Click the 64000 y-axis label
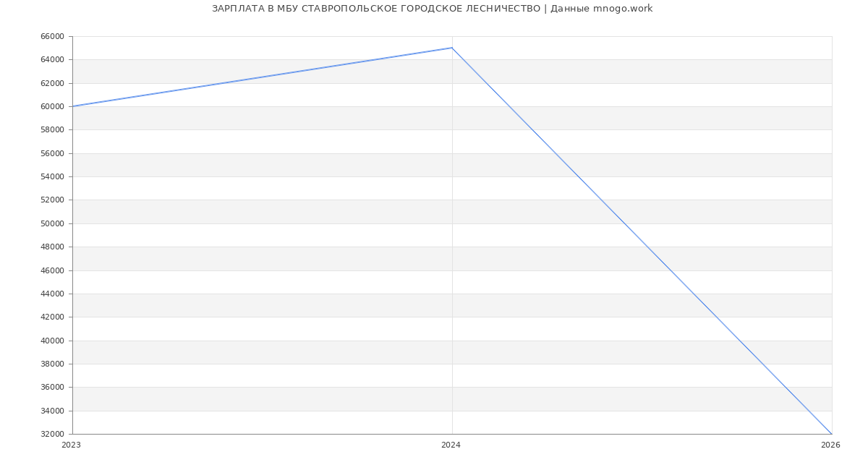The image size is (868, 470). pos(52,59)
